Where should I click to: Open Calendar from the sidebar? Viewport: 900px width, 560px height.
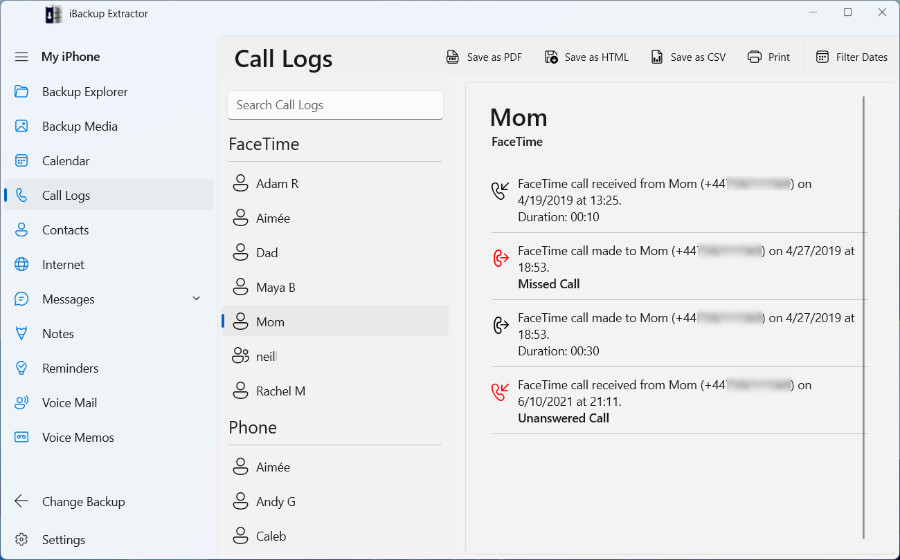pos(65,161)
